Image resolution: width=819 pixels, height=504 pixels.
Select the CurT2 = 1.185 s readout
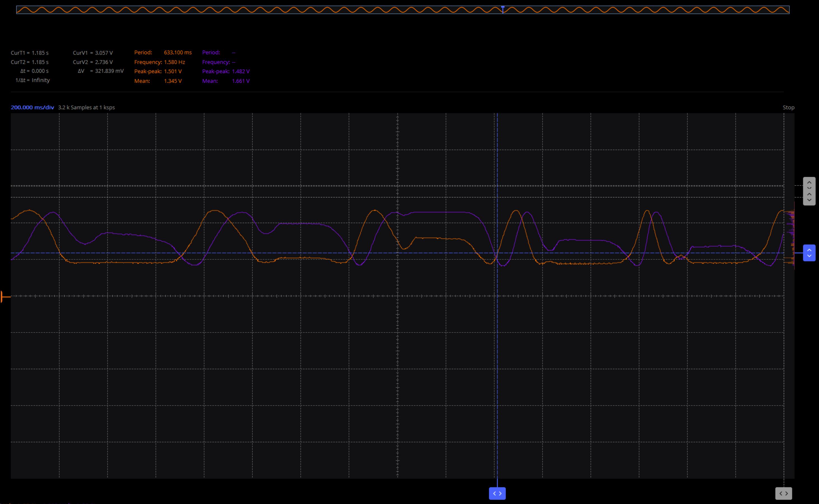pyautogui.click(x=30, y=62)
